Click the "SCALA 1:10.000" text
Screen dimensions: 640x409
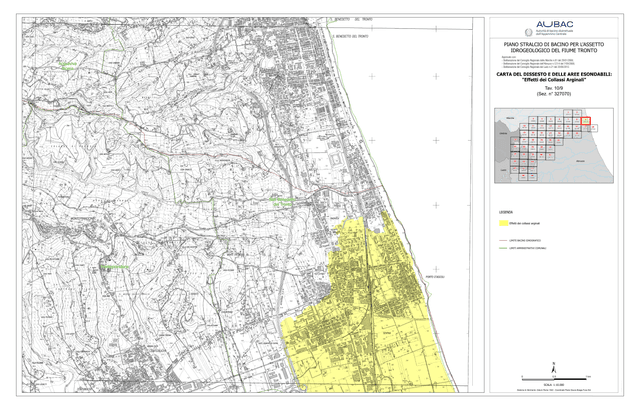[554, 385]
